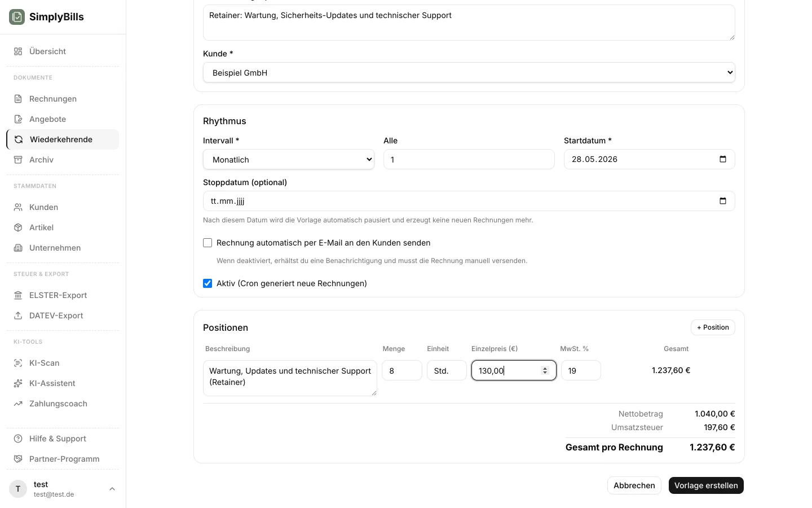Click Vorlage erstellen button

click(706, 485)
